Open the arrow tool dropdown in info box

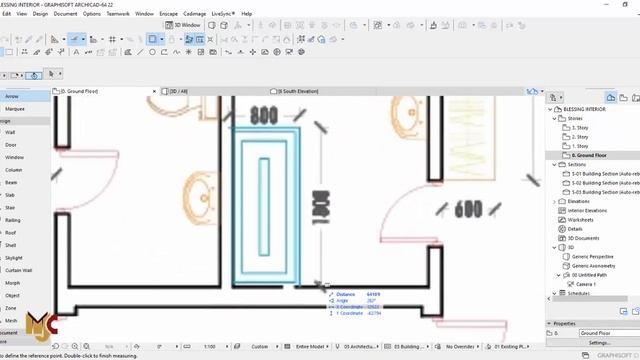click(60, 74)
